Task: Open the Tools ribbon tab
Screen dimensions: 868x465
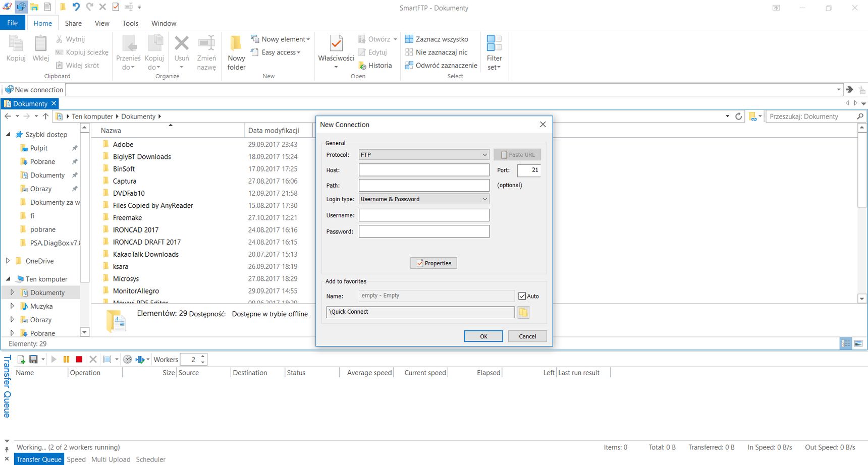Action: pyautogui.click(x=130, y=23)
